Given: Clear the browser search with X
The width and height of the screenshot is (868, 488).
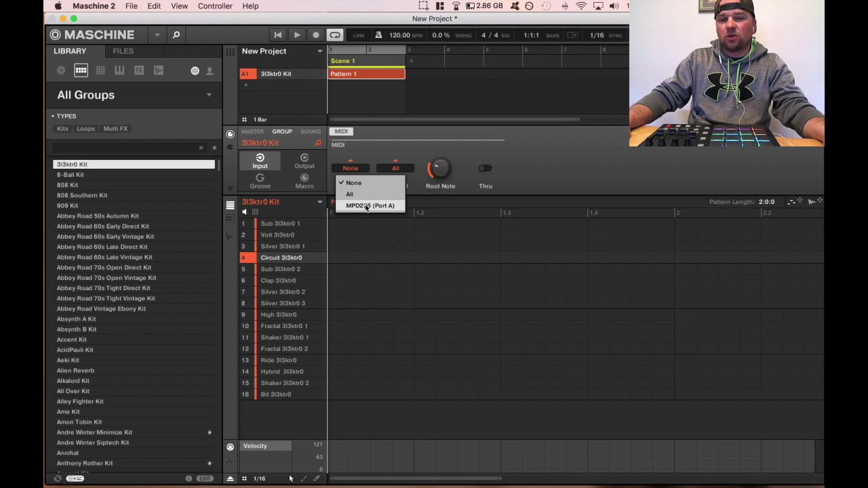Looking at the screenshot, I should pyautogui.click(x=201, y=147).
